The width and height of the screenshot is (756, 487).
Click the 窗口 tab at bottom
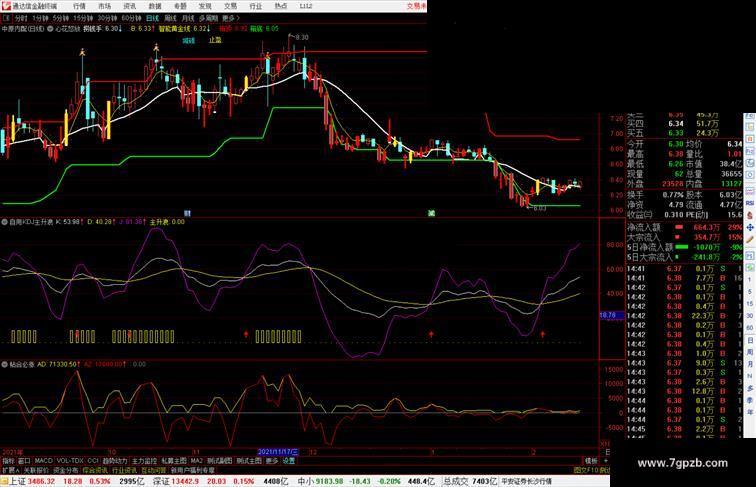point(25,461)
